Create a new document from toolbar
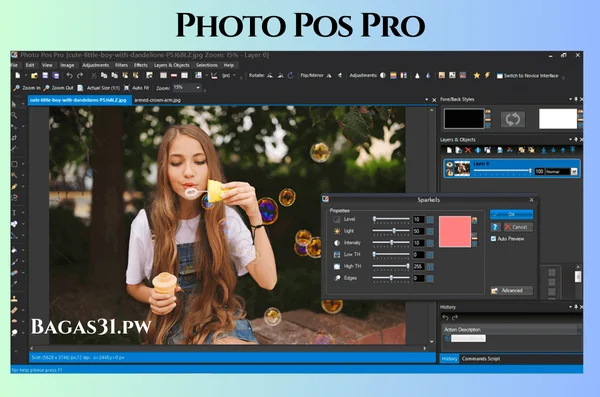Screen dimensions: 600x397 (18, 75)
